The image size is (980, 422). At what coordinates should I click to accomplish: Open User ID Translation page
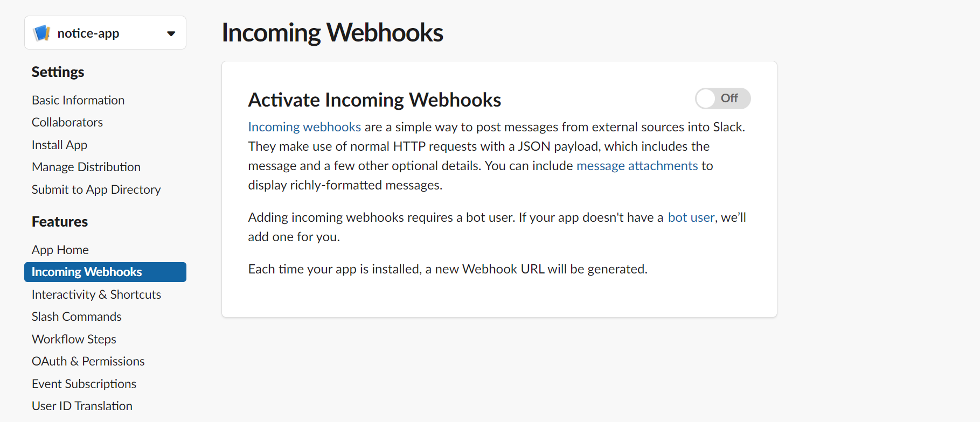(x=82, y=406)
